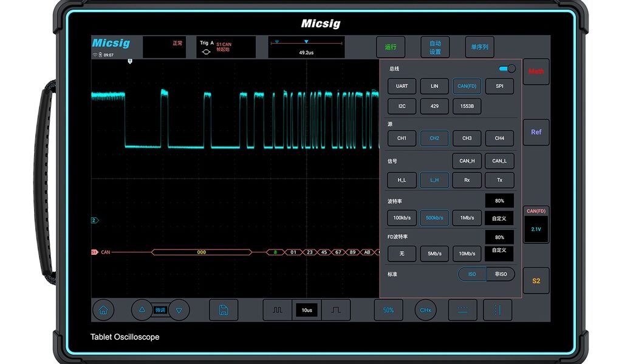Open the Trig A trigger settings box
This screenshot has height=364, width=622.
[x=226, y=47]
